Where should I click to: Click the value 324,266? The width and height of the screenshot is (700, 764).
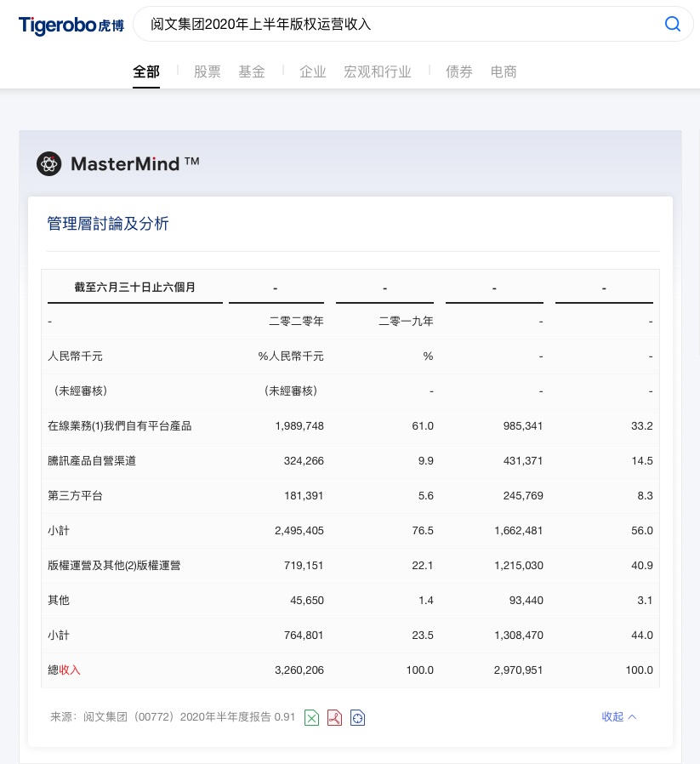(x=304, y=461)
